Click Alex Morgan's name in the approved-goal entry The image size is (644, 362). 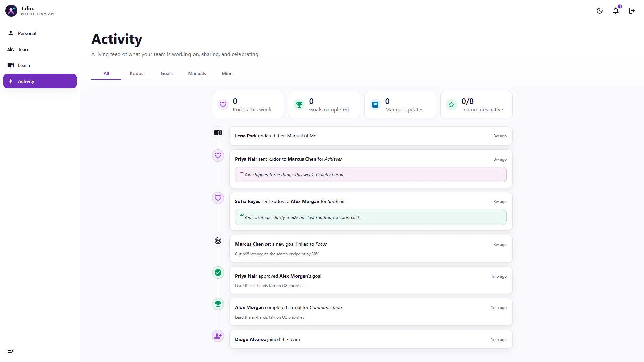pyautogui.click(x=293, y=276)
